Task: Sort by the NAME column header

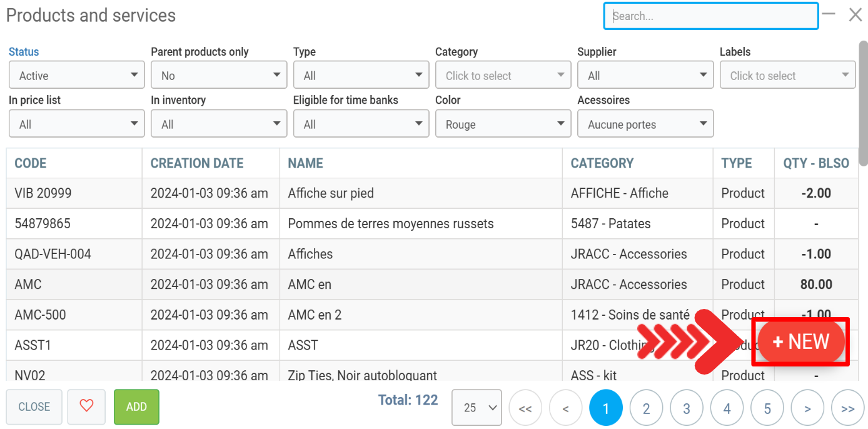Action: pos(305,163)
